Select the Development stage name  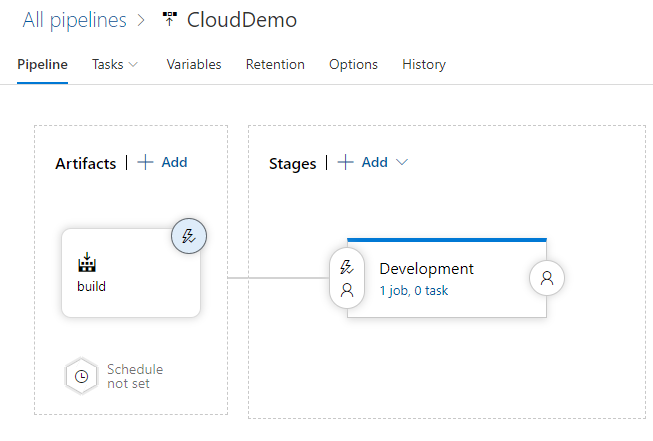point(426,268)
